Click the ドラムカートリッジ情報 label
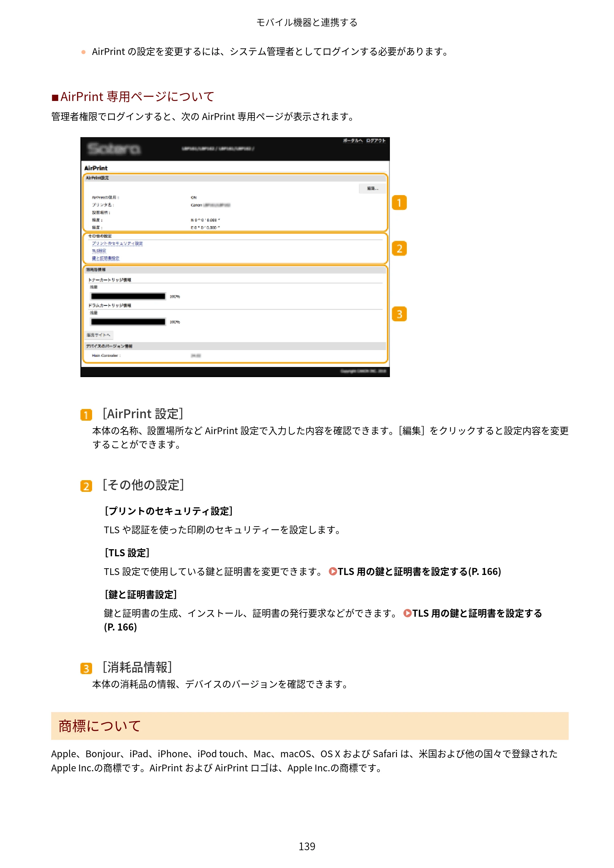Viewport: 614px width, 868px height. pyautogui.click(x=110, y=306)
